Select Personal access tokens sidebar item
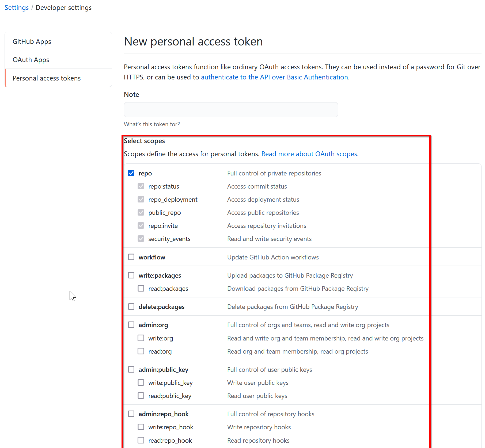Screen dimensions: 485x448 tap(58, 78)
